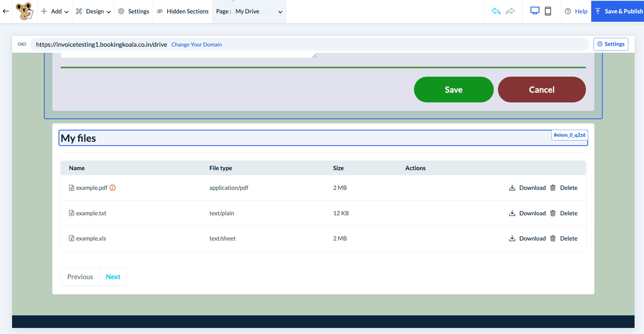The height and width of the screenshot is (334, 644).
Task: Click the example.xls file name
Action: [91, 238]
